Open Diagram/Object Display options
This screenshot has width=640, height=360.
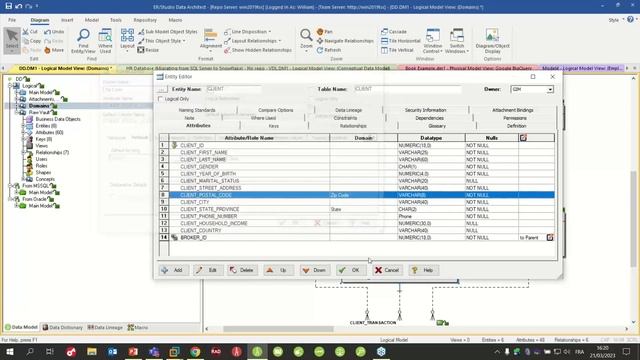(492, 41)
